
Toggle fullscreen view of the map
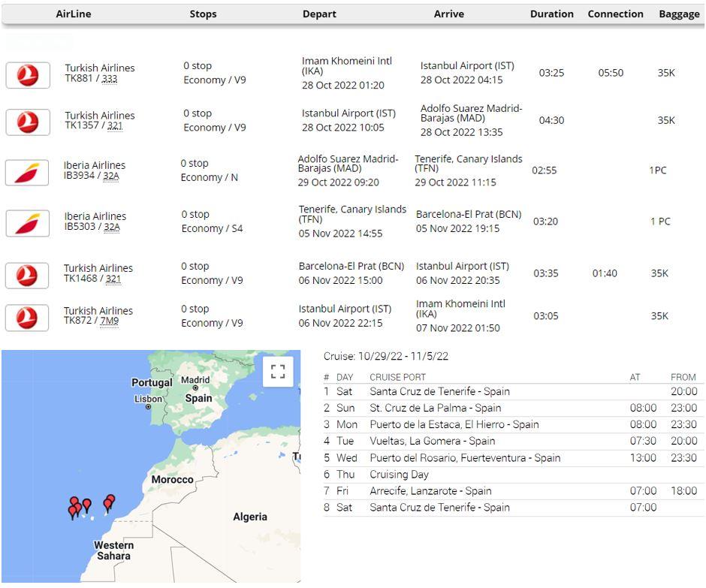pos(277,371)
